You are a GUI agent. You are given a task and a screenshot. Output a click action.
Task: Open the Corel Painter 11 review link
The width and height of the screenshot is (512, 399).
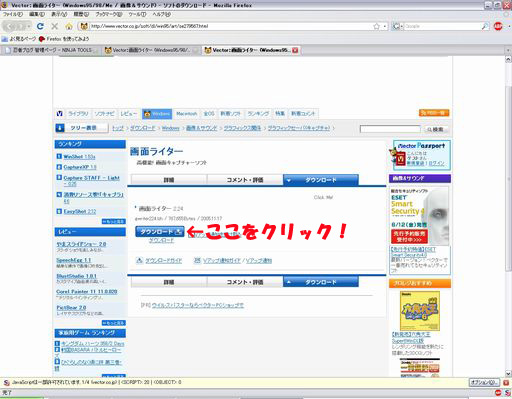[x=87, y=292]
